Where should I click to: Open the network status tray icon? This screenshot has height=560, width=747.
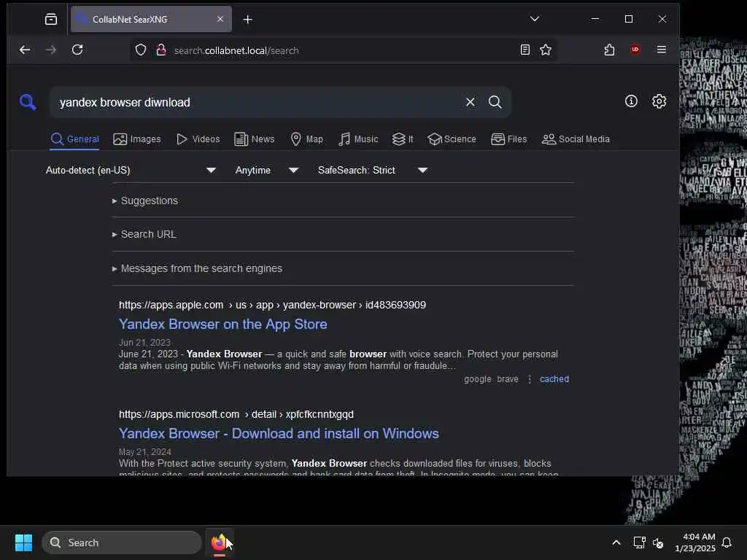coord(639,542)
